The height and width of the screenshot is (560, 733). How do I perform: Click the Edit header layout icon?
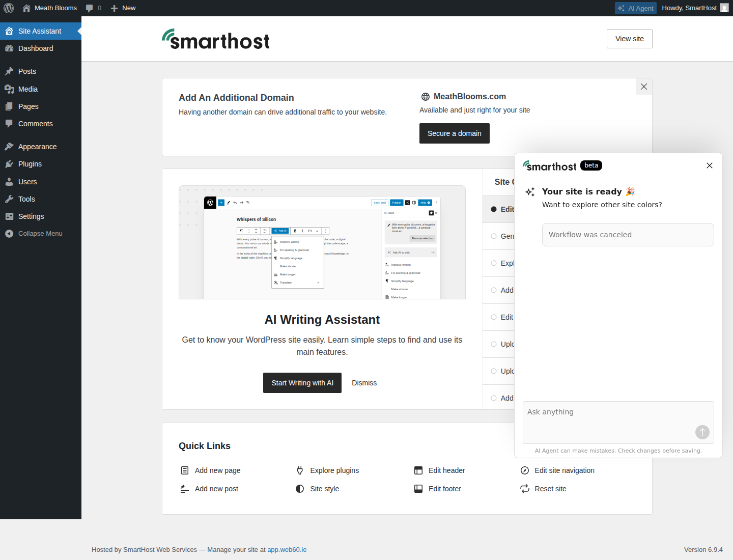tap(418, 470)
